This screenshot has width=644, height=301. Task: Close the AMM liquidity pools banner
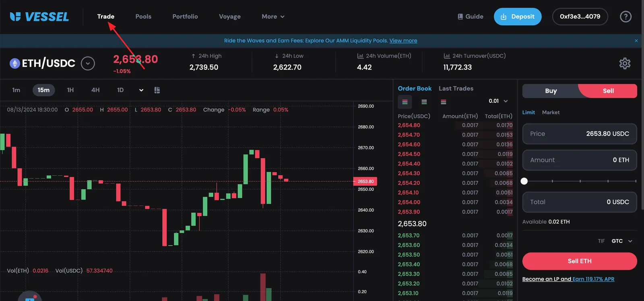[636, 41]
